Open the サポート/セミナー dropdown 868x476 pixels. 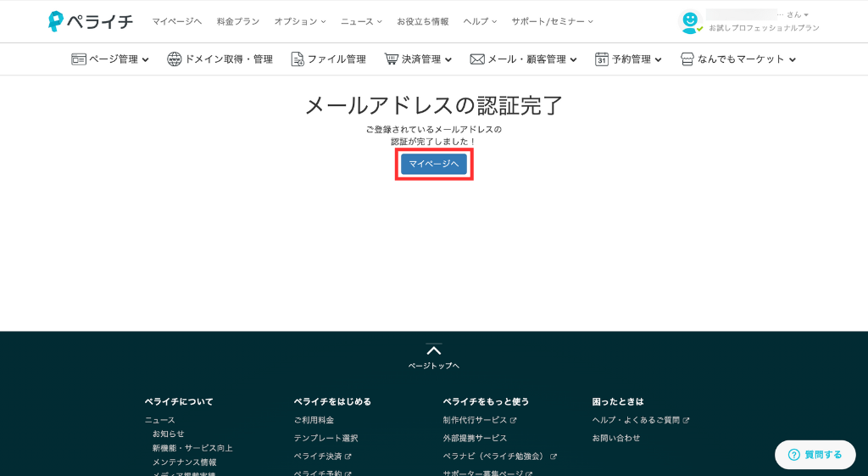click(x=552, y=21)
